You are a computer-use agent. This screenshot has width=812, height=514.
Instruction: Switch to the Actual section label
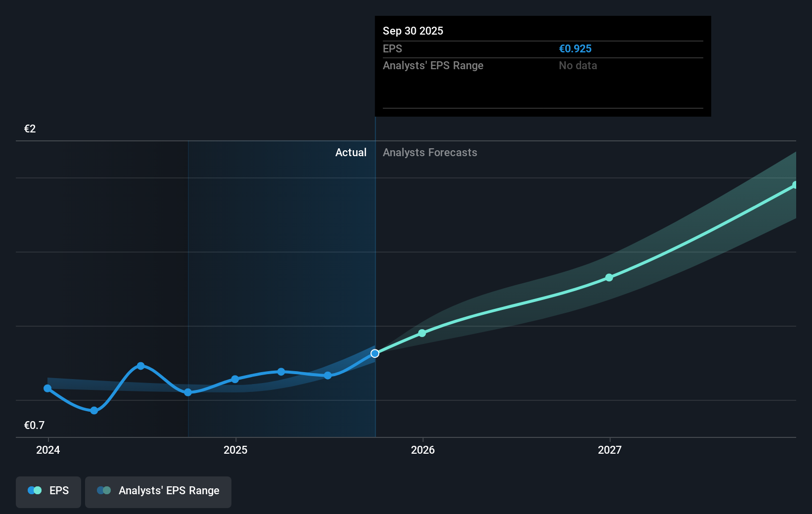351,152
